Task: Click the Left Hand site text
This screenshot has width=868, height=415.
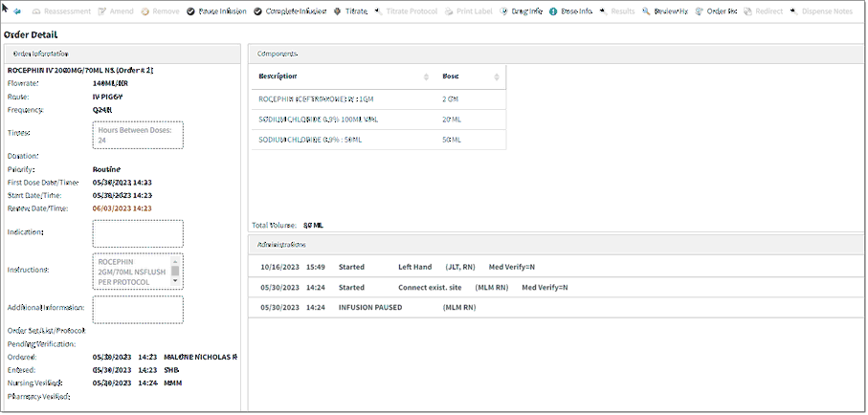Action: pyautogui.click(x=414, y=267)
